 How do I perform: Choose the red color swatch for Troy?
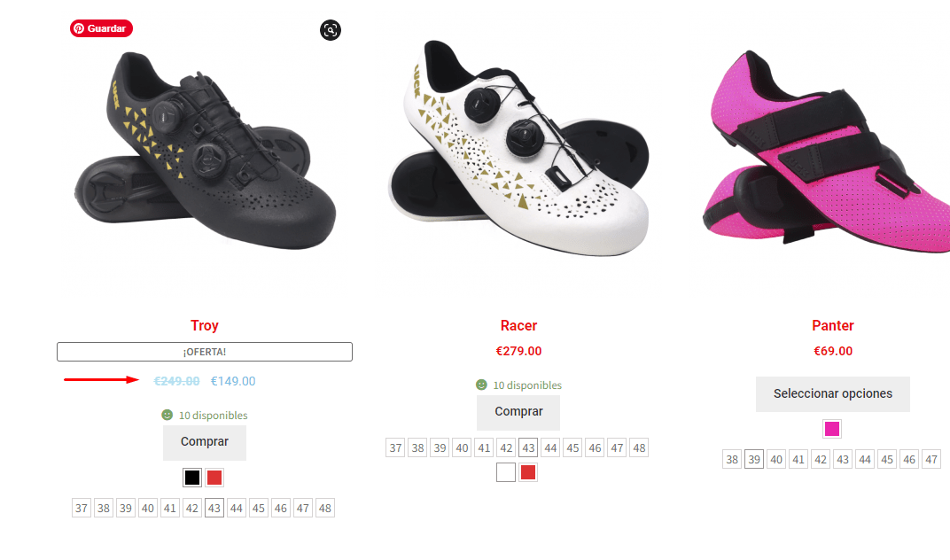pyautogui.click(x=214, y=478)
